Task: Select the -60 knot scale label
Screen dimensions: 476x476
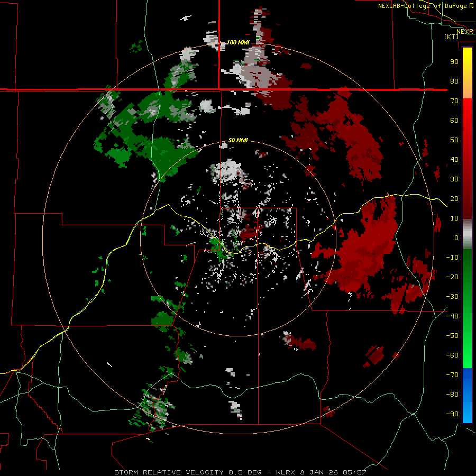Action: pos(452,355)
